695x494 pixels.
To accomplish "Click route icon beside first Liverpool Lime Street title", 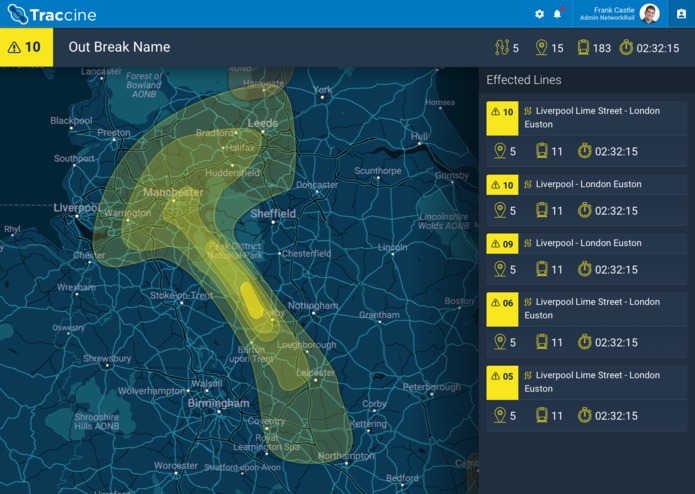I will point(527,111).
